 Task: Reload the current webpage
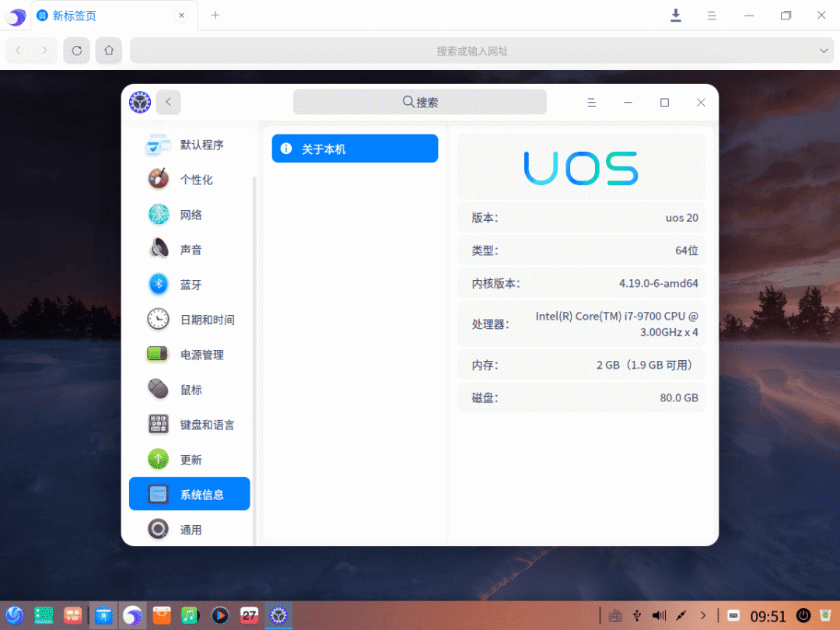75,50
